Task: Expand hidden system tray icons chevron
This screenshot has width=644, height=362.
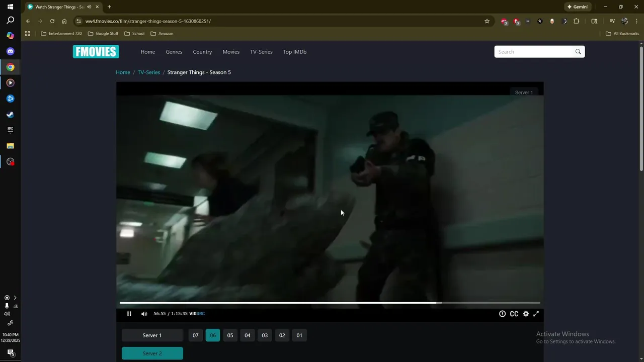Action: pos(15,298)
